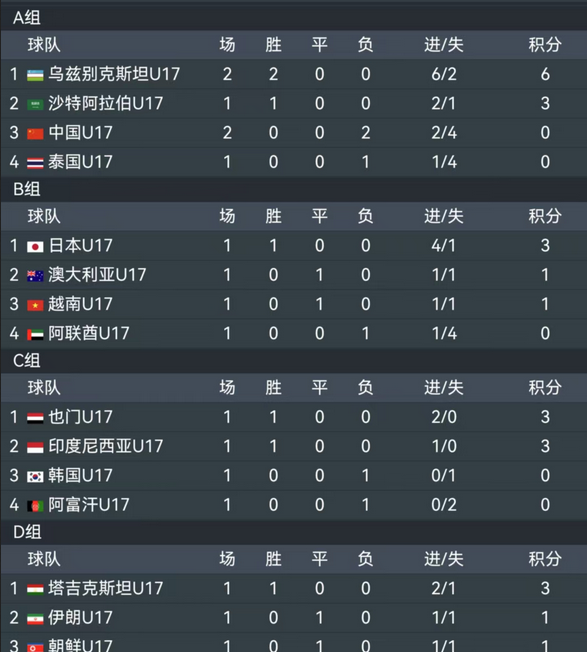The image size is (587, 652).
Task: Open the 泰国U17 team name
Action: tap(80, 162)
